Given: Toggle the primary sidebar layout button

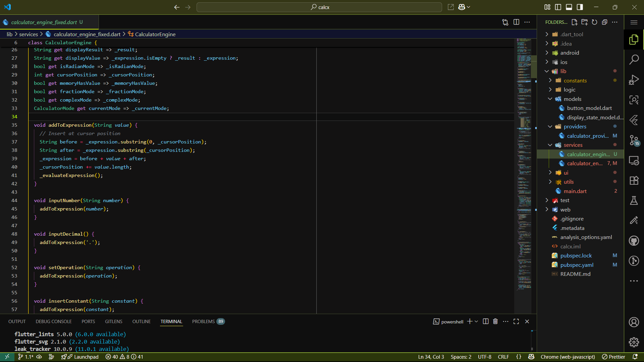Looking at the screenshot, I should tap(558, 7).
